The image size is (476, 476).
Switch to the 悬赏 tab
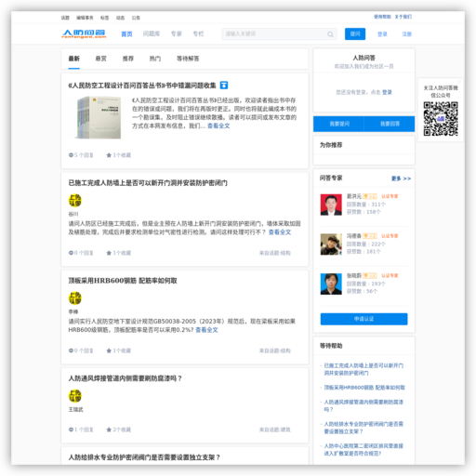tap(101, 59)
